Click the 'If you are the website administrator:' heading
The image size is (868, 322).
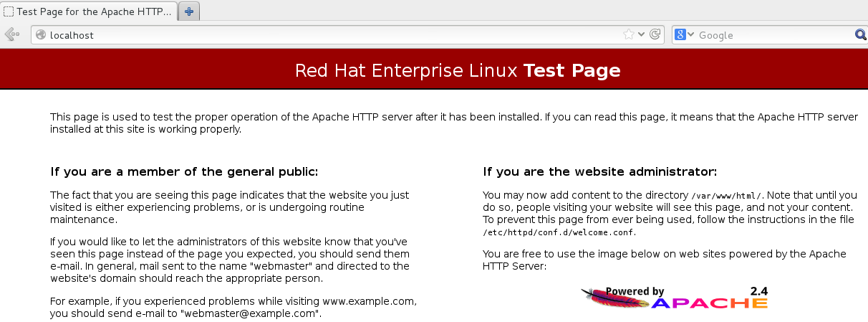[x=599, y=172]
